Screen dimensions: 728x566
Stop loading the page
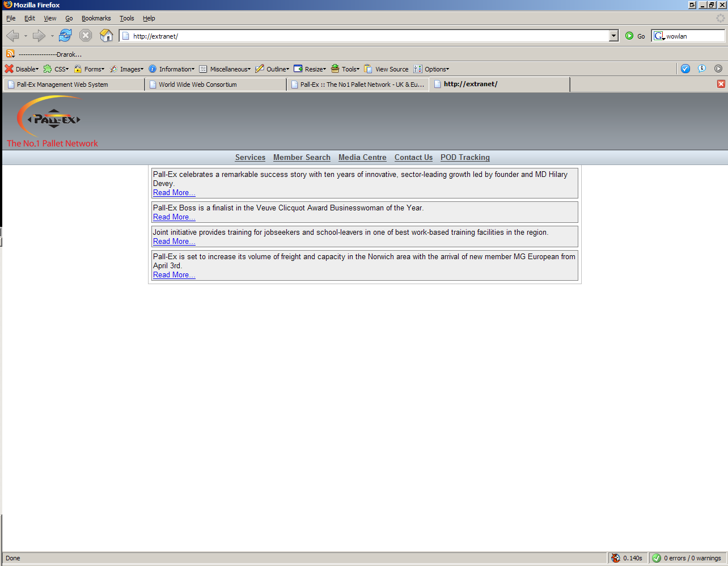click(86, 36)
